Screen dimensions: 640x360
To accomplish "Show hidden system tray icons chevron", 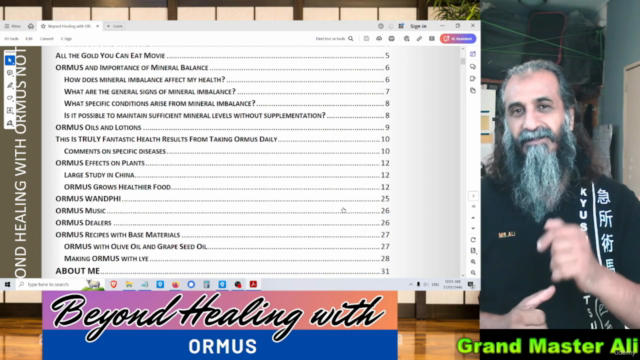I will 411,284.
